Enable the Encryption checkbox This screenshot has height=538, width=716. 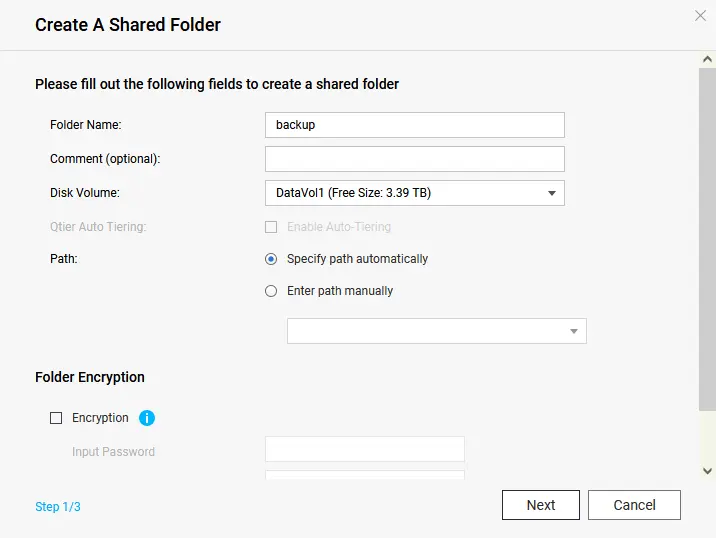pos(56,418)
